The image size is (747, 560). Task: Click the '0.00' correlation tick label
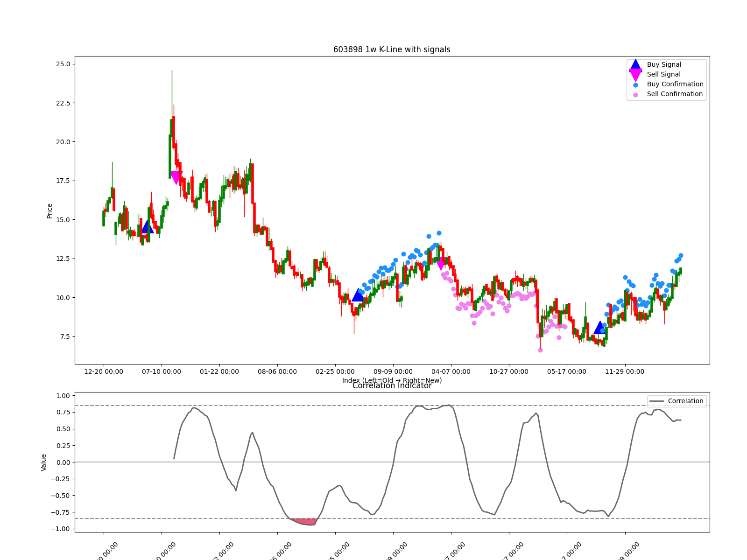pos(63,462)
